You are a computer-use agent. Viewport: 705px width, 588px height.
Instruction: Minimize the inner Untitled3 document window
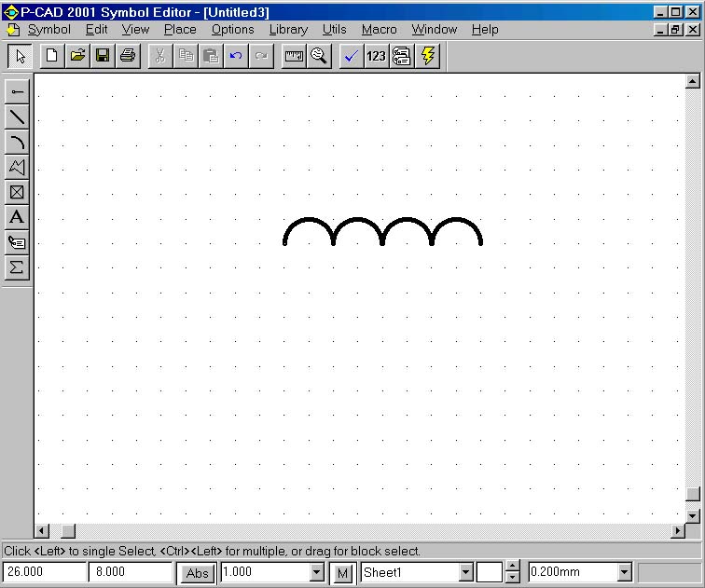[x=660, y=30]
